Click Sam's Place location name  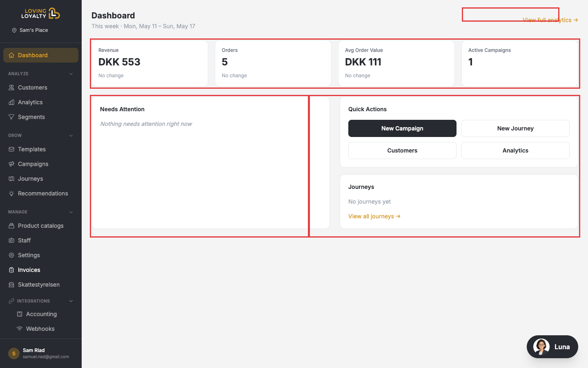click(33, 30)
